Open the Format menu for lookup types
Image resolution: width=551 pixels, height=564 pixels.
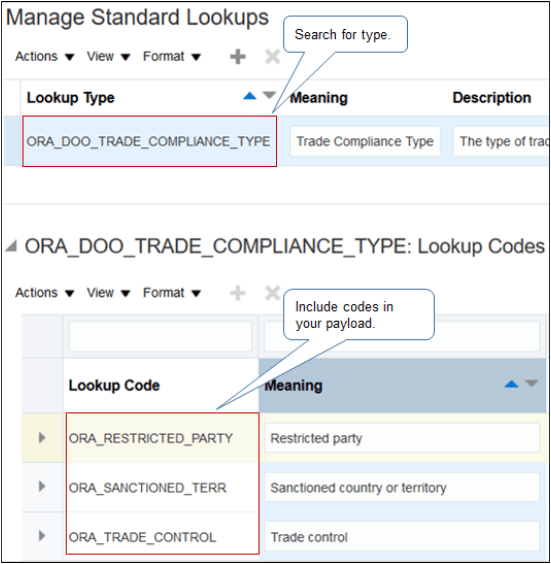(172, 56)
